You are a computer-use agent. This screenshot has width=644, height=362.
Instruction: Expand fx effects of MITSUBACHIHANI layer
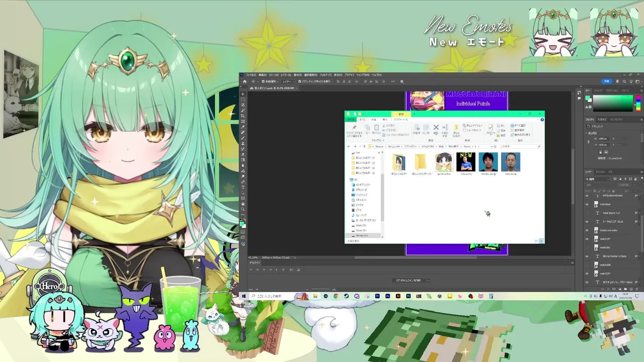(639, 196)
